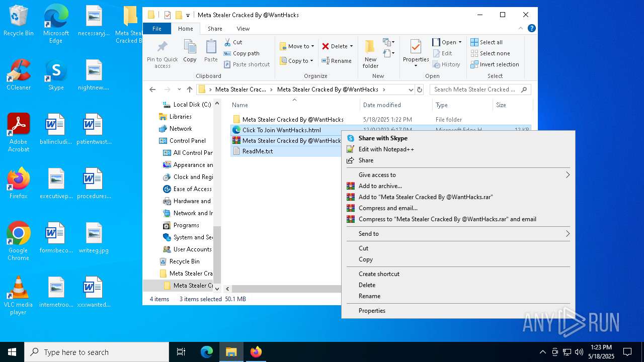The image size is (644, 362).
Task: Create a New folder from ribbon
Action: click(x=370, y=54)
